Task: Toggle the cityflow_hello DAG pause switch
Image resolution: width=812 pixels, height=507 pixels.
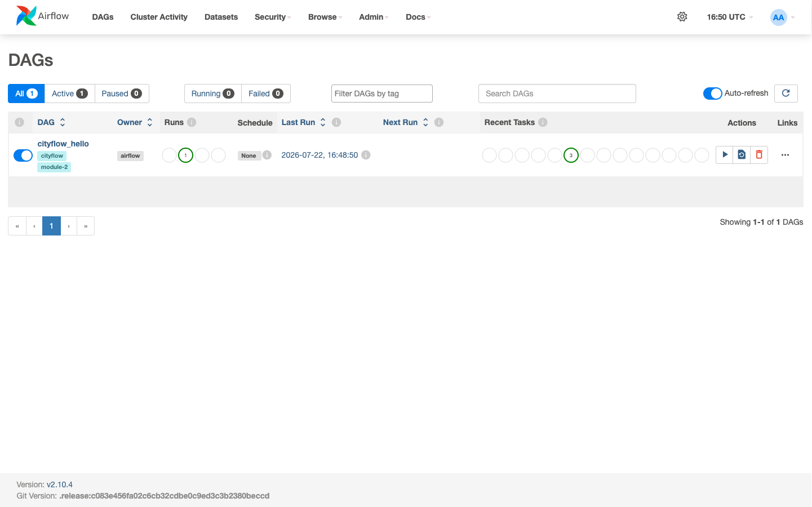Action: point(23,155)
